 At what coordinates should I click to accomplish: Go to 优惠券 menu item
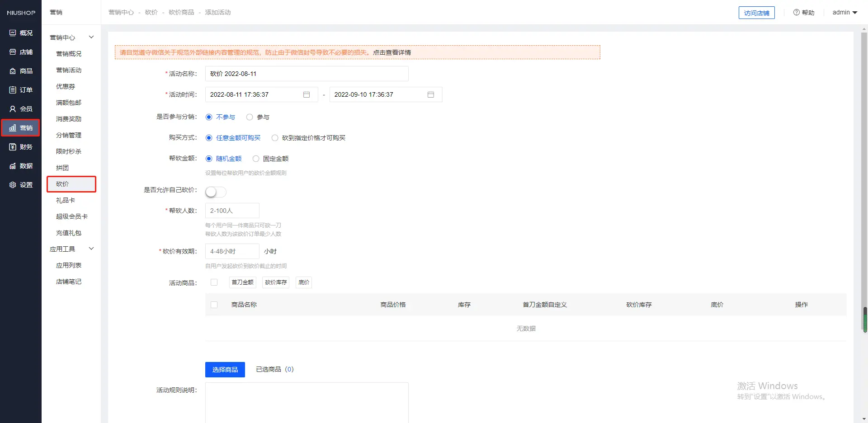pos(66,86)
